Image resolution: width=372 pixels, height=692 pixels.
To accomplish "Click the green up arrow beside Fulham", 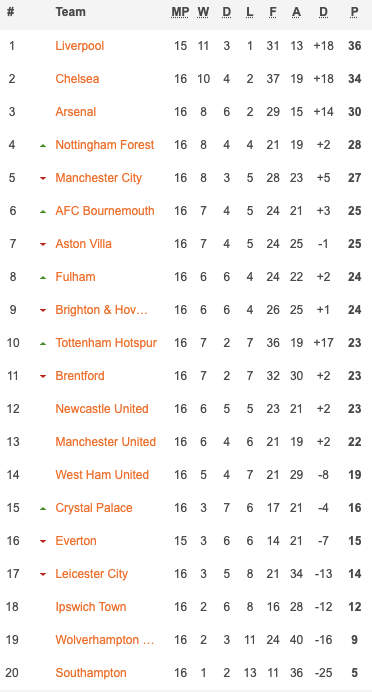I will 43,277.
